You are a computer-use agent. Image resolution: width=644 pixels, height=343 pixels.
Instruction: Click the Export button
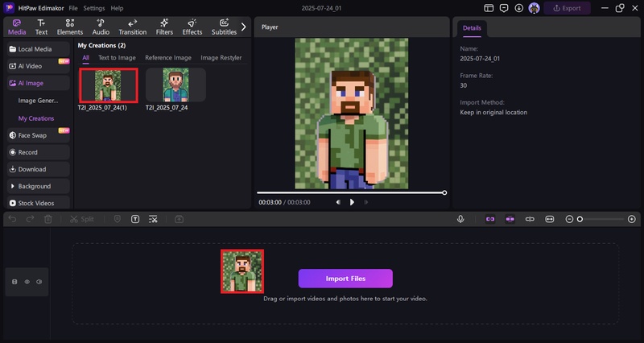point(568,8)
